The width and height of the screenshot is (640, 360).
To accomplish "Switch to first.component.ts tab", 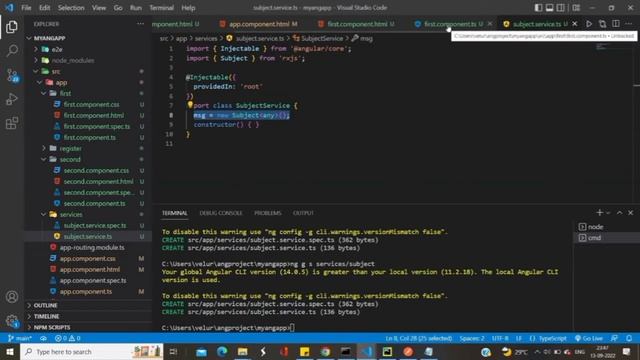I will click(x=450, y=24).
